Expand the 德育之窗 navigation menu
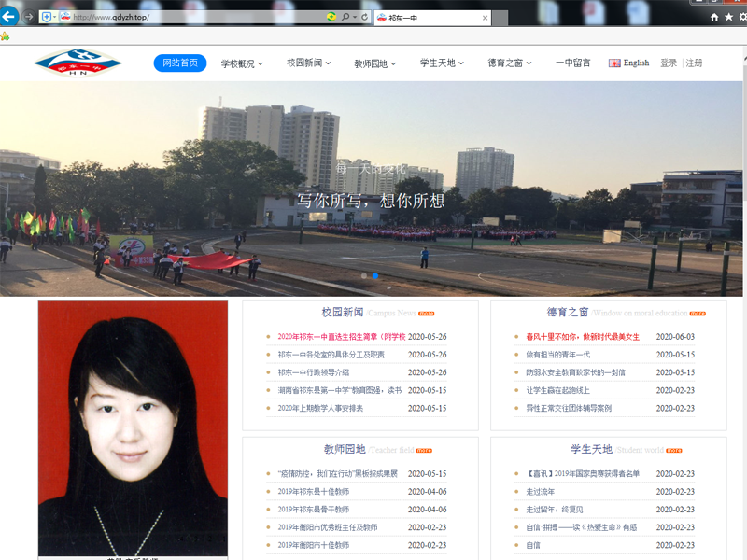Screen dimensions: 747x560 click(509, 63)
